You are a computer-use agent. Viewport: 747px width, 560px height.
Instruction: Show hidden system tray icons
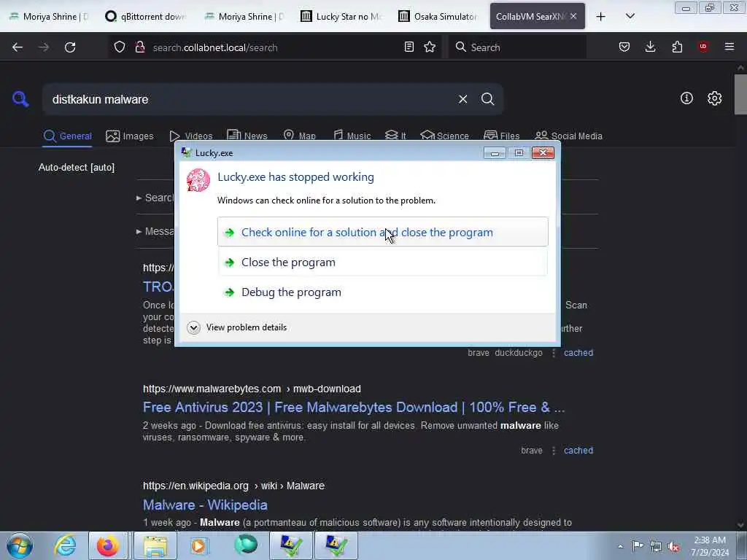(620, 547)
